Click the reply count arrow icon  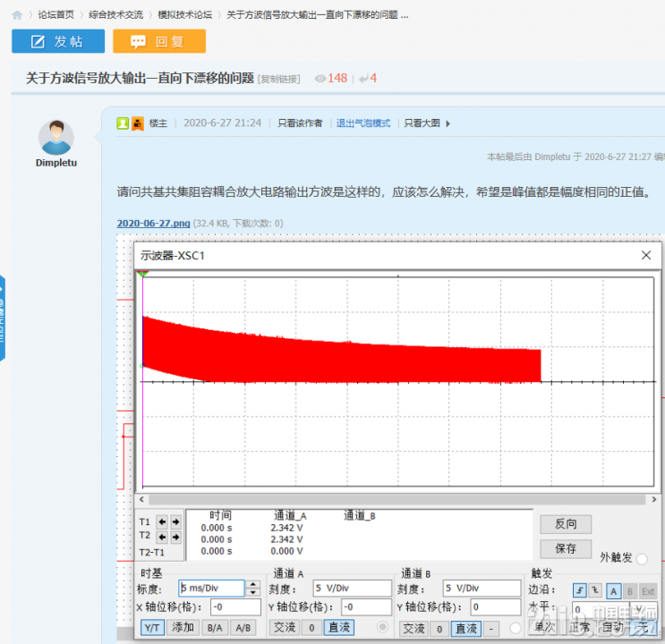[x=363, y=79]
